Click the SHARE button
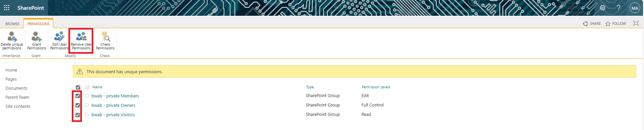Viewport: 644px width, 130px height. tap(592, 24)
